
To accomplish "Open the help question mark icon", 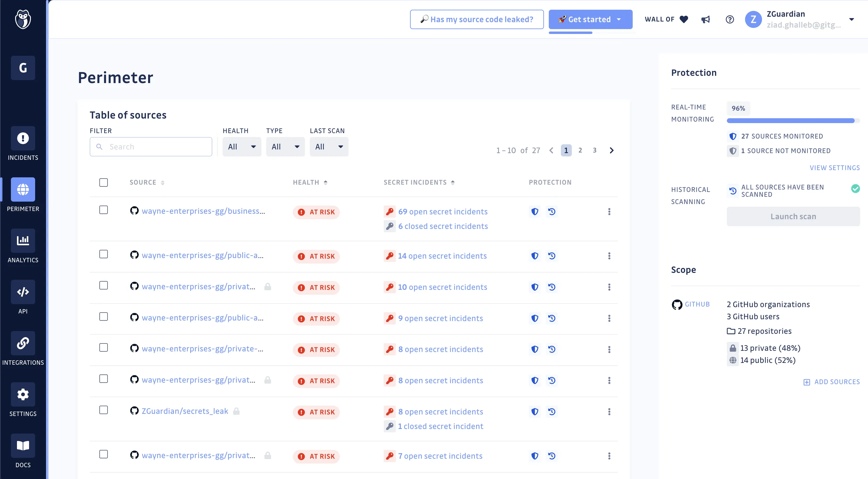I will pyautogui.click(x=730, y=20).
